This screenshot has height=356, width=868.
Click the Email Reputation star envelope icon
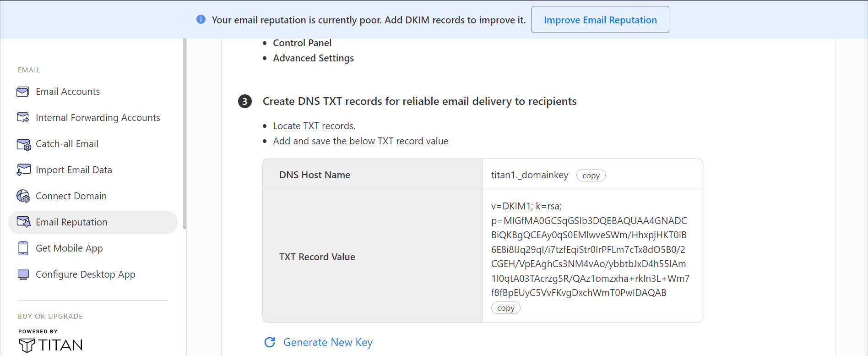pyautogui.click(x=23, y=222)
